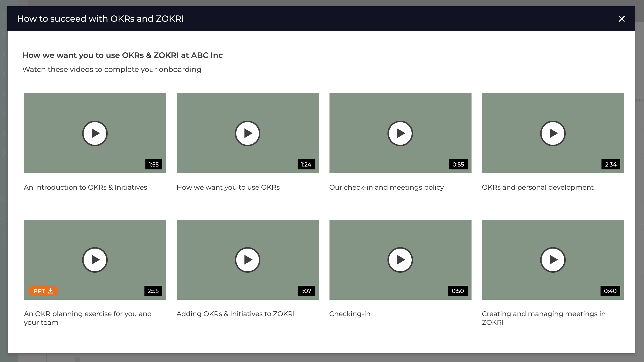Viewport: 644px width, 362px height.
Task: Click 'Watch these videos to complete your onboarding' text
Action: point(112,70)
